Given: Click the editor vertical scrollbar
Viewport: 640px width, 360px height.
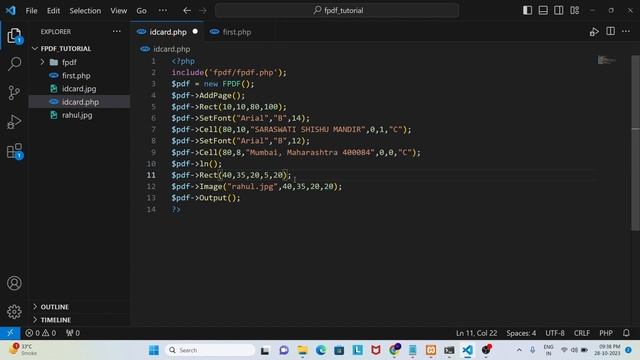Looking at the screenshot, I should pos(635,143).
